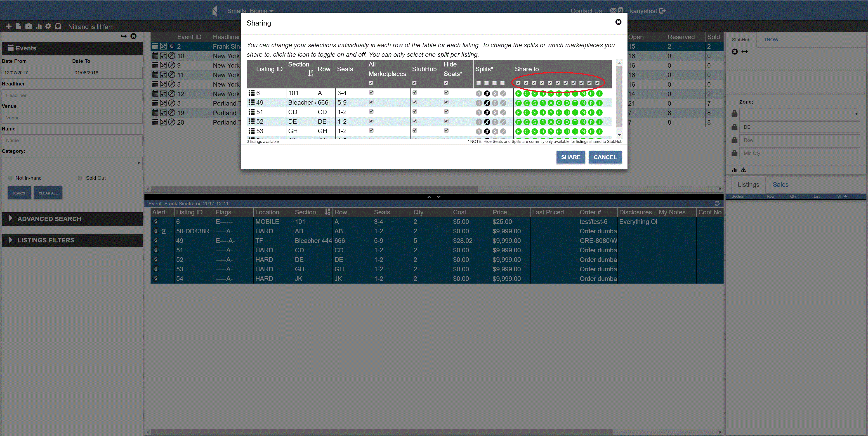
Task: Uncheck the All Marketplaces checkbox for listing 51
Action: [371, 112]
